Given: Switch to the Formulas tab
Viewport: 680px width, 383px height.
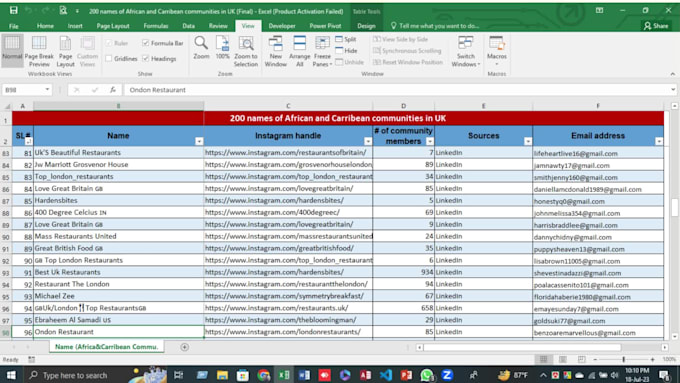Looking at the screenshot, I should pos(156,26).
